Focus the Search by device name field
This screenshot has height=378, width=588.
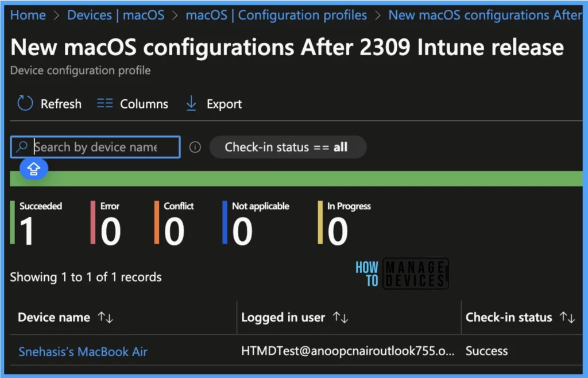pyautogui.click(x=95, y=147)
